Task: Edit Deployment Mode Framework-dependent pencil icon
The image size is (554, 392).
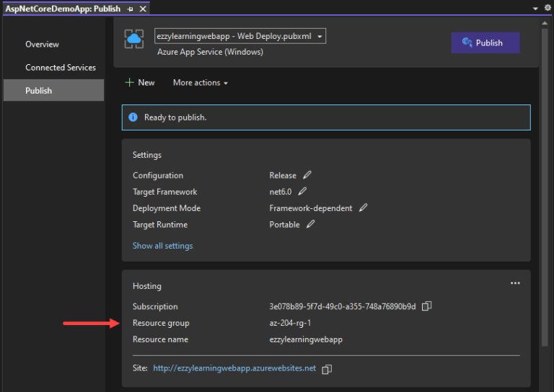Action: click(363, 208)
